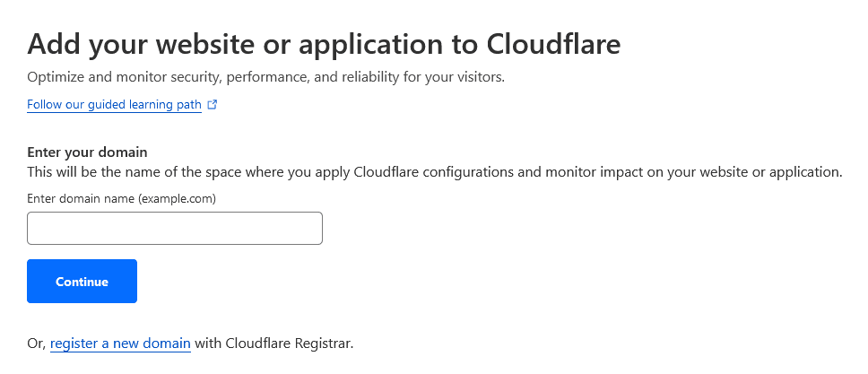Click the blue Continue button
Image resolution: width=868 pixels, height=374 pixels.
[82, 281]
